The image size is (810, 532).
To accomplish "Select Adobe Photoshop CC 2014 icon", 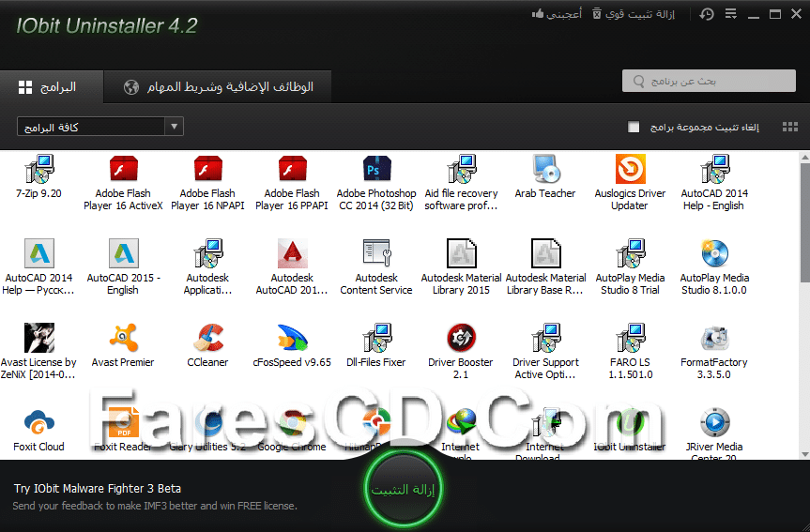I will pyautogui.click(x=376, y=169).
